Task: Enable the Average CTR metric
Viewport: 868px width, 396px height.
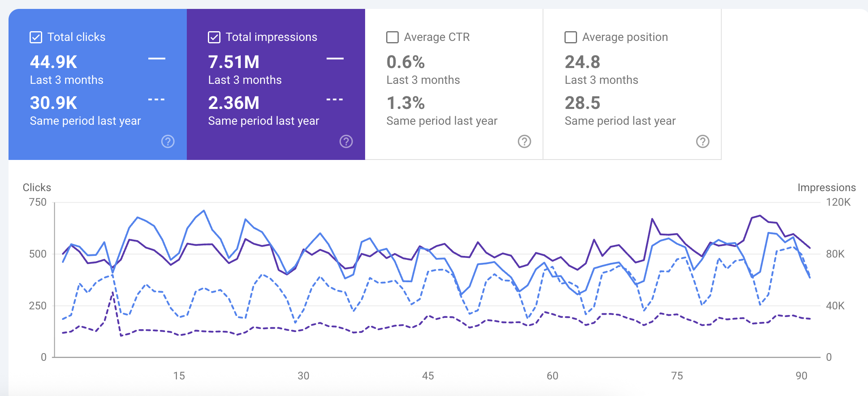Action: (x=392, y=37)
